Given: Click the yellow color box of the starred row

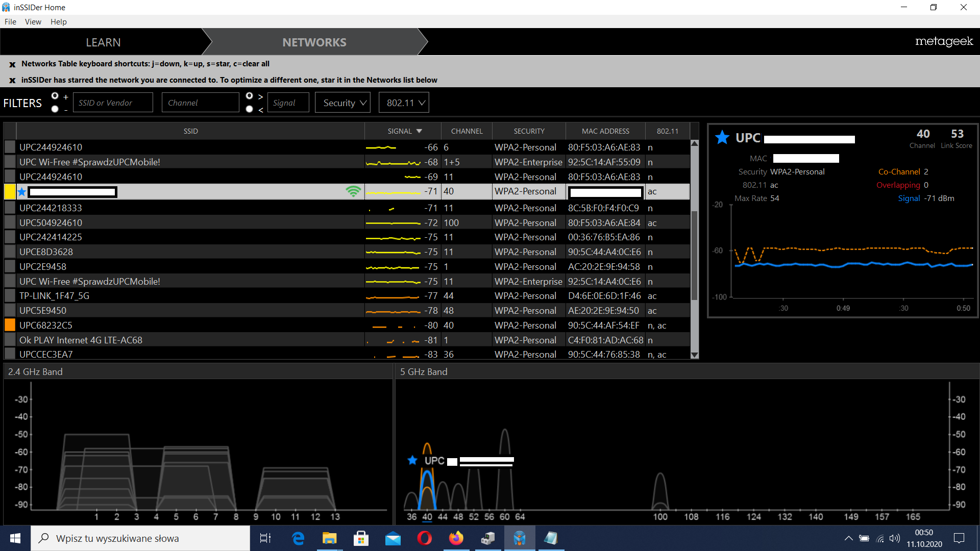Looking at the screenshot, I should 10,192.
